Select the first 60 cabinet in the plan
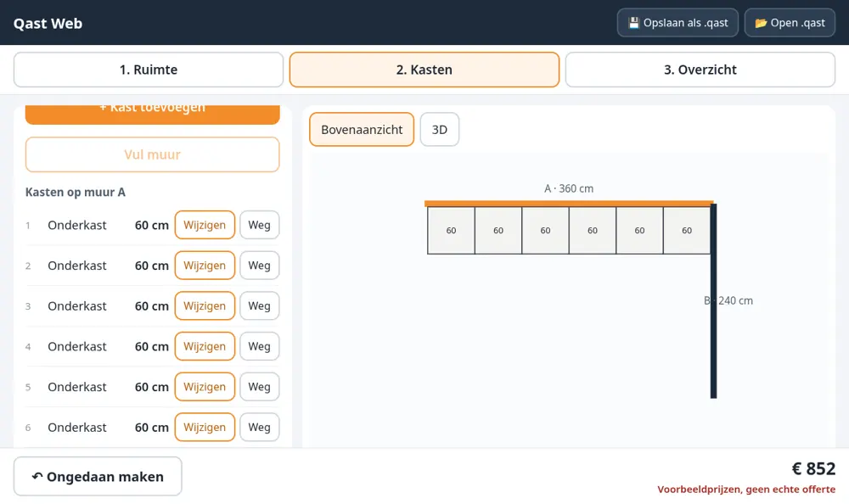The height and width of the screenshot is (504, 849). pos(451,230)
